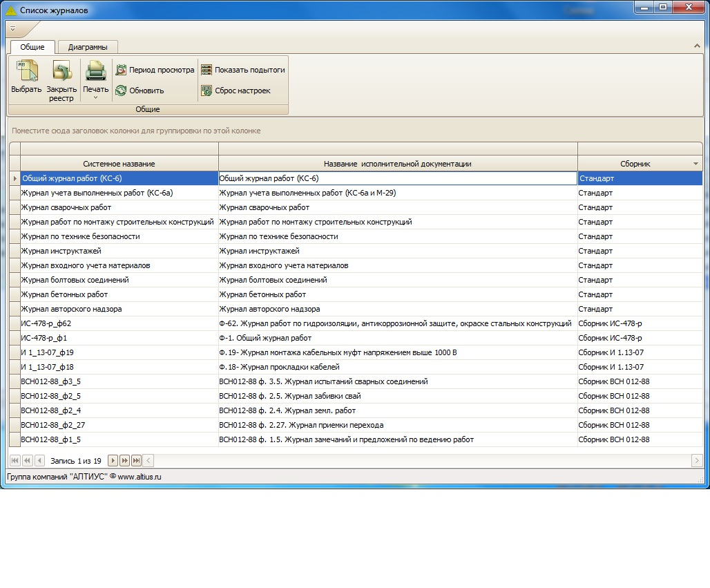
Task: Click Название исполнительной документации column header
Action: pyautogui.click(x=397, y=164)
